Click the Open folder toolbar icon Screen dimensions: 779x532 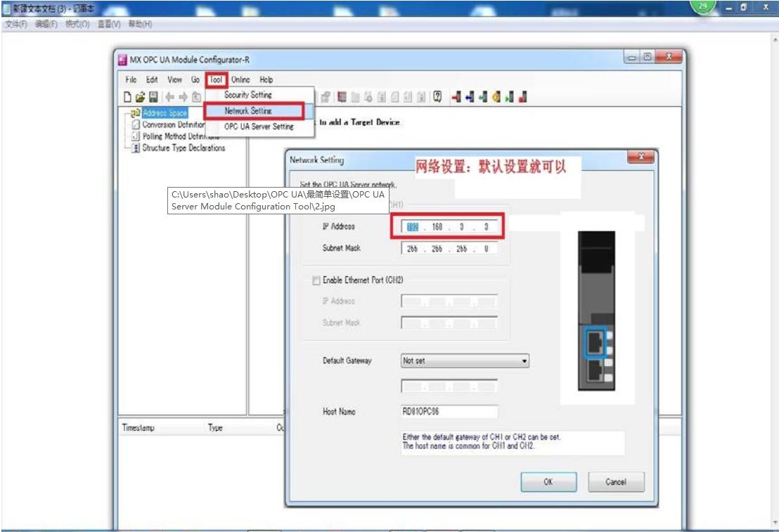tap(140, 97)
